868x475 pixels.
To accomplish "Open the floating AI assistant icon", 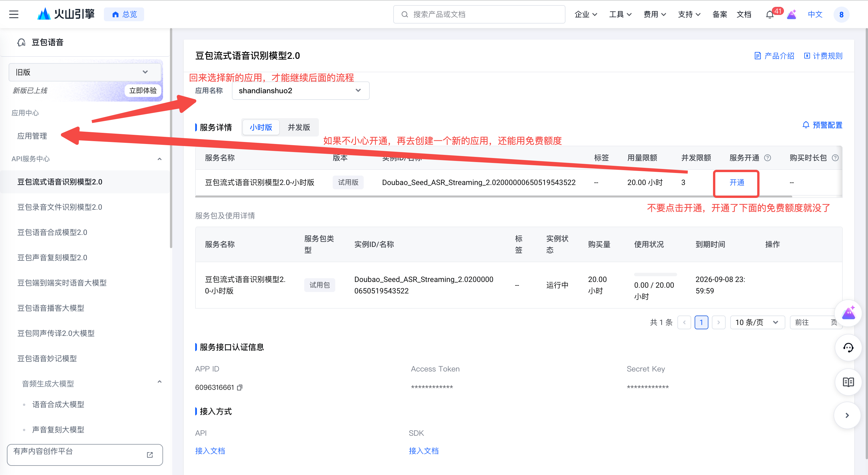I will [848, 313].
